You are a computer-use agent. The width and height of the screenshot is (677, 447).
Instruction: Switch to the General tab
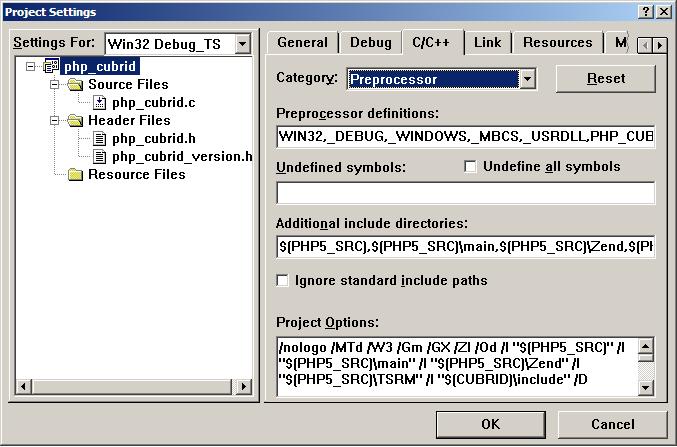(302, 42)
